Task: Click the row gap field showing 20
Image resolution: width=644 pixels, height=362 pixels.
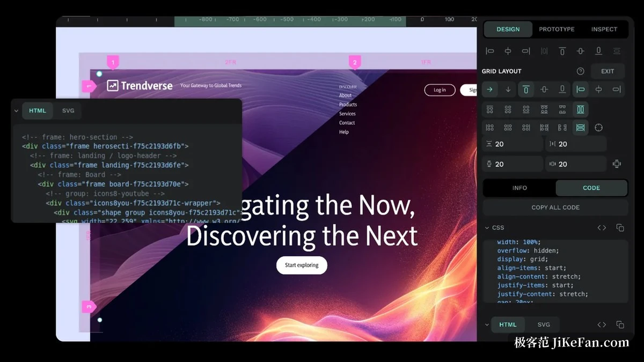Action: point(513,144)
